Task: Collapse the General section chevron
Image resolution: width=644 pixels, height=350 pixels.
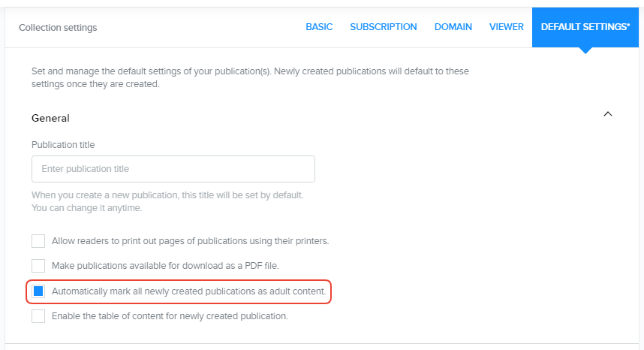Action: coord(608,114)
